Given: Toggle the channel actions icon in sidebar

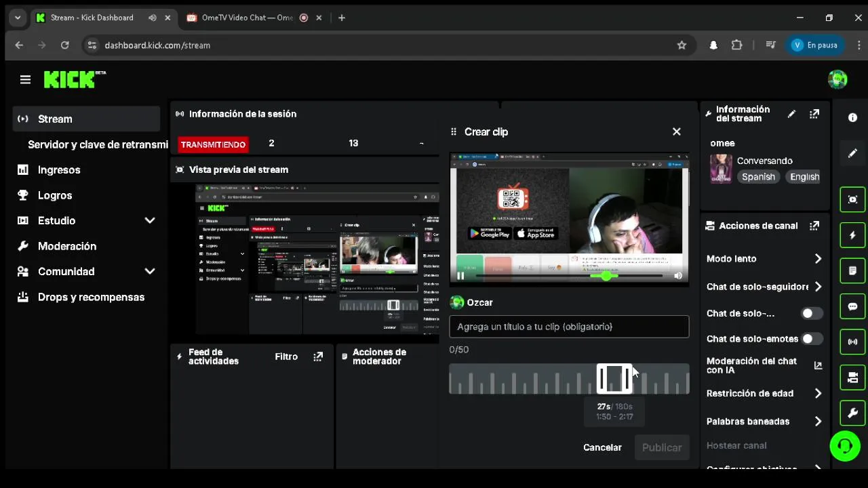Looking at the screenshot, I should click(x=852, y=378).
